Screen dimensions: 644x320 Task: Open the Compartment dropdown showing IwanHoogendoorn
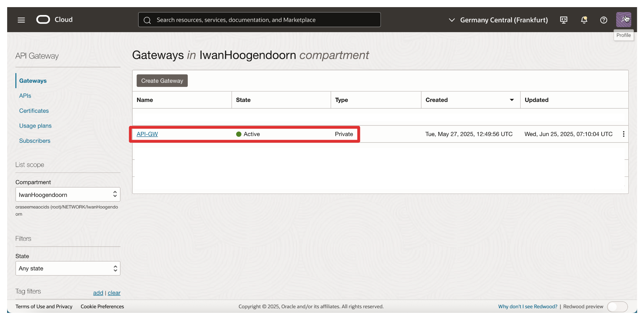pos(68,195)
